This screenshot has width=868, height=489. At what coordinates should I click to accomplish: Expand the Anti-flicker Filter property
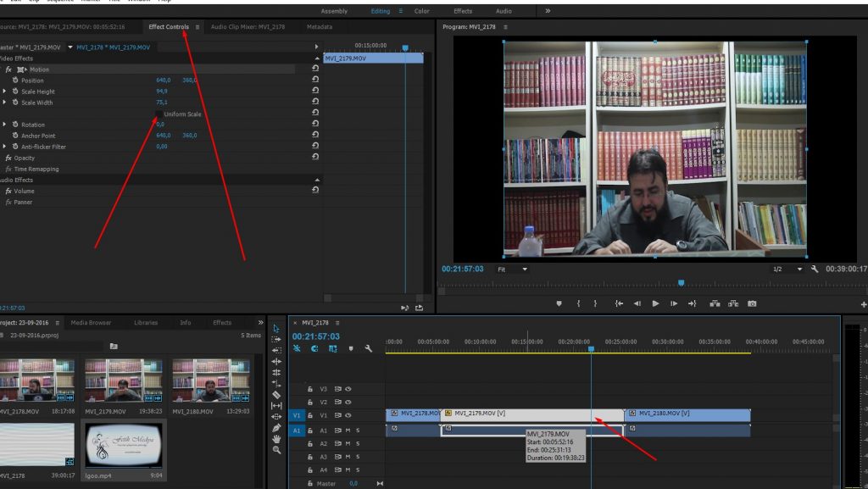(x=4, y=147)
